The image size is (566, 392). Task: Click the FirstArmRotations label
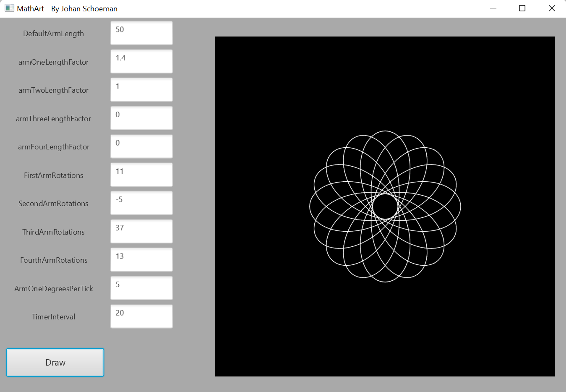53,175
